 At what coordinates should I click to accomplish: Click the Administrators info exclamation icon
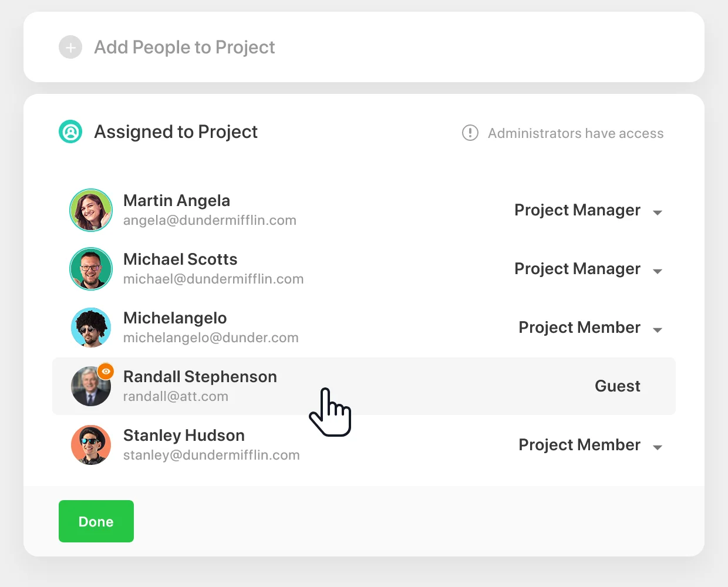tap(470, 133)
